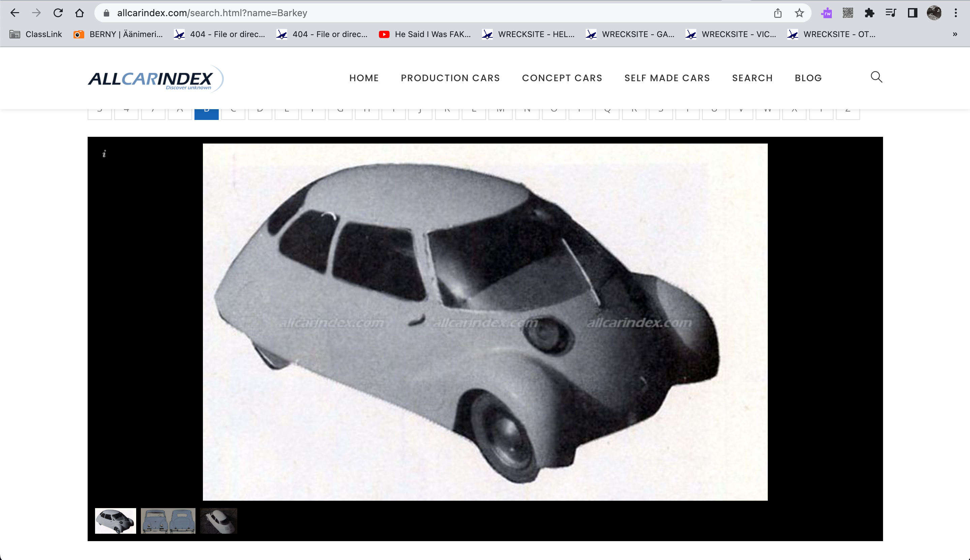970x560 pixels.
Task: Click the site search magnifier icon
Action: [x=876, y=77]
